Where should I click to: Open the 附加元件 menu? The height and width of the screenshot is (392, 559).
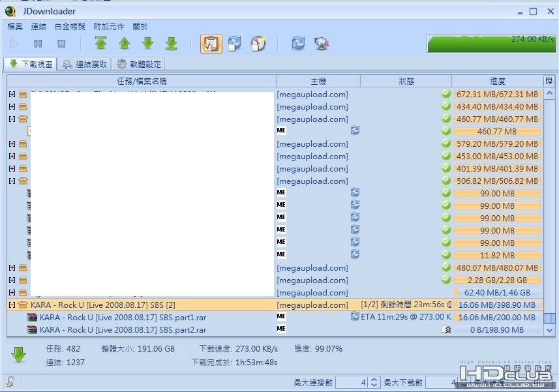[x=109, y=26]
